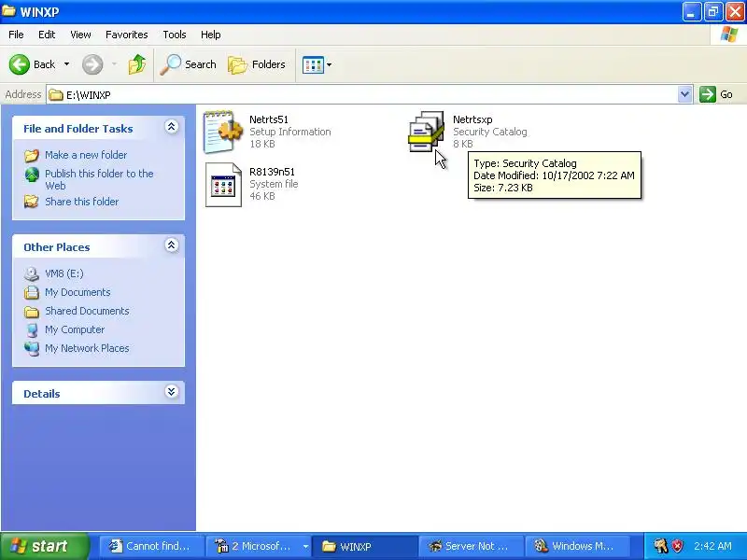Click the My Computer icon in Other Places

[x=32, y=330]
